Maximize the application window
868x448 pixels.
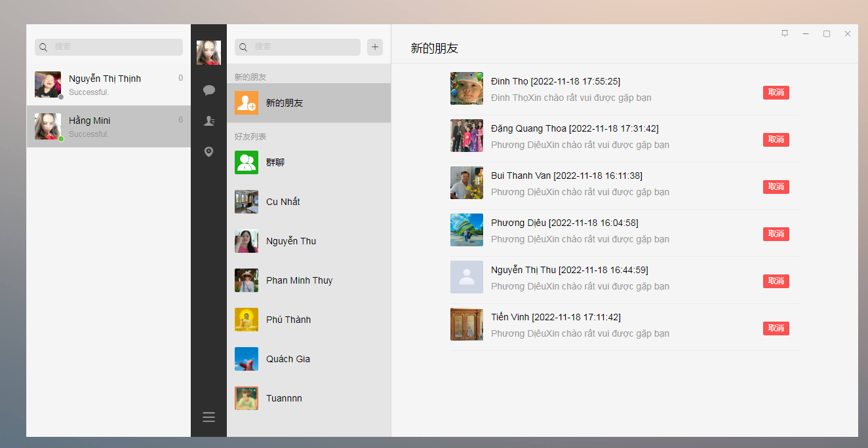point(827,34)
